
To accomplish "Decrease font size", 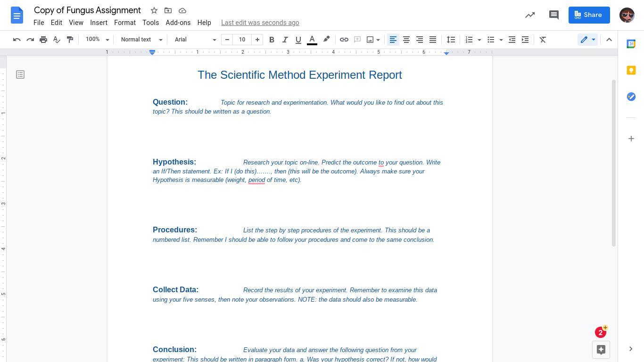I will tap(227, 40).
